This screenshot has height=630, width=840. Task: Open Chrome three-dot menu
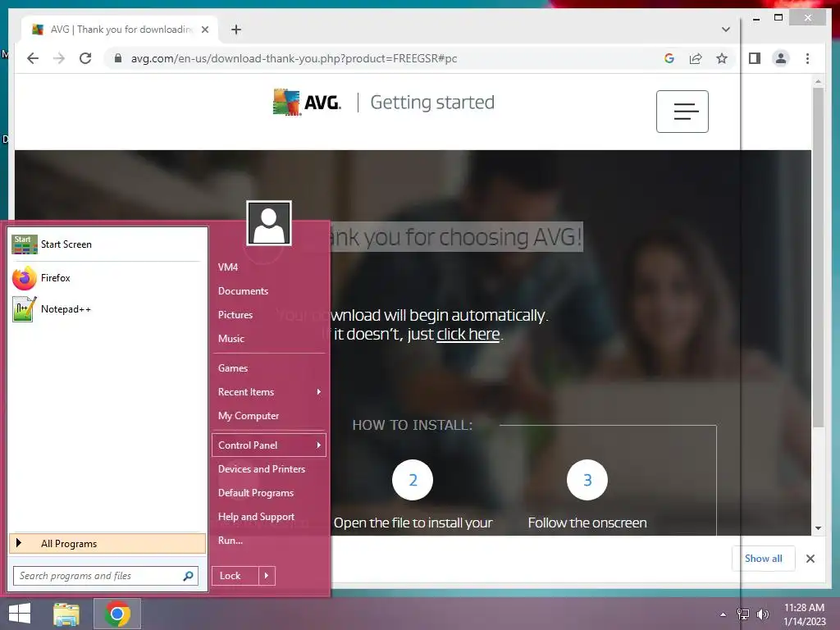807,58
